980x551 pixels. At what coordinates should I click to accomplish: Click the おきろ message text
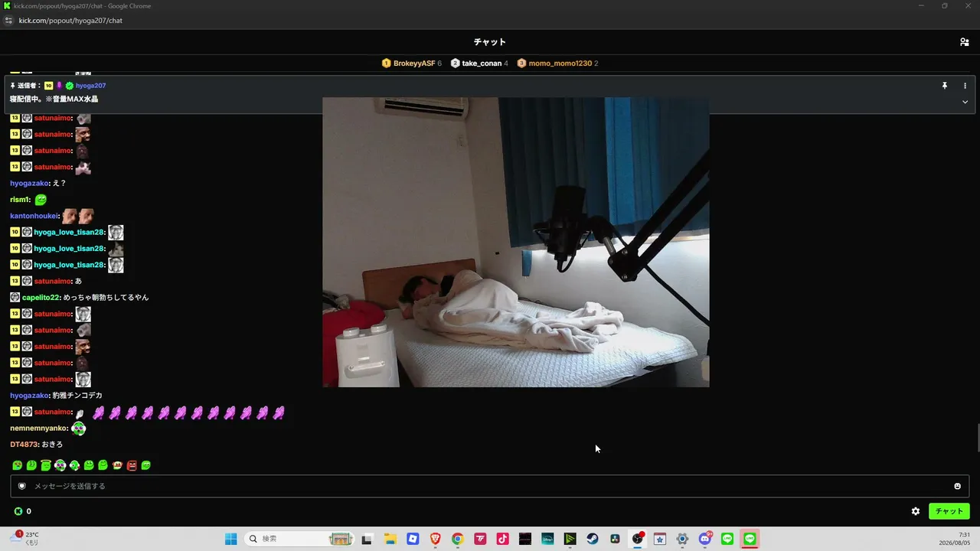point(52,445)
